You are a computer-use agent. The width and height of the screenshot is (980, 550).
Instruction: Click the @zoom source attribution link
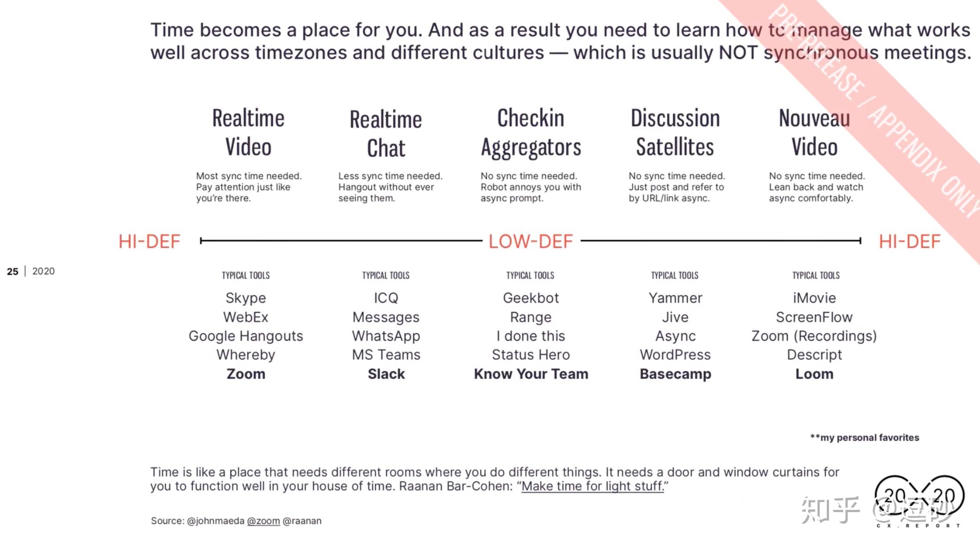[x=264, y=521]
